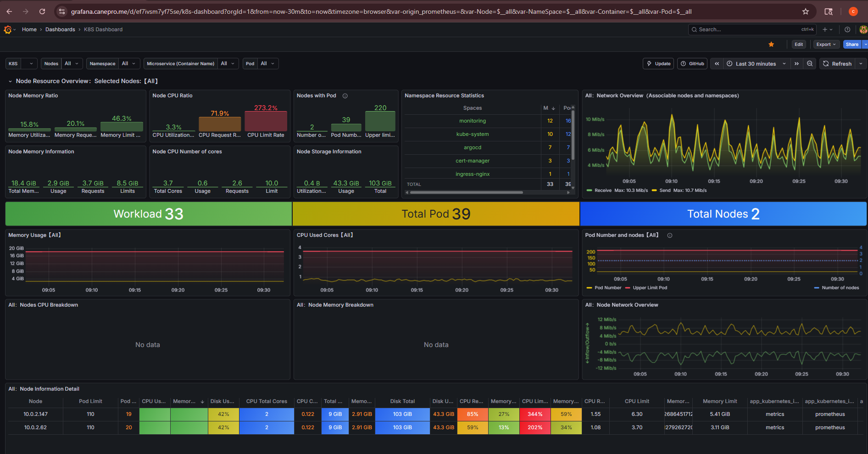Click the Pod Limit column header

click(90, 402)
